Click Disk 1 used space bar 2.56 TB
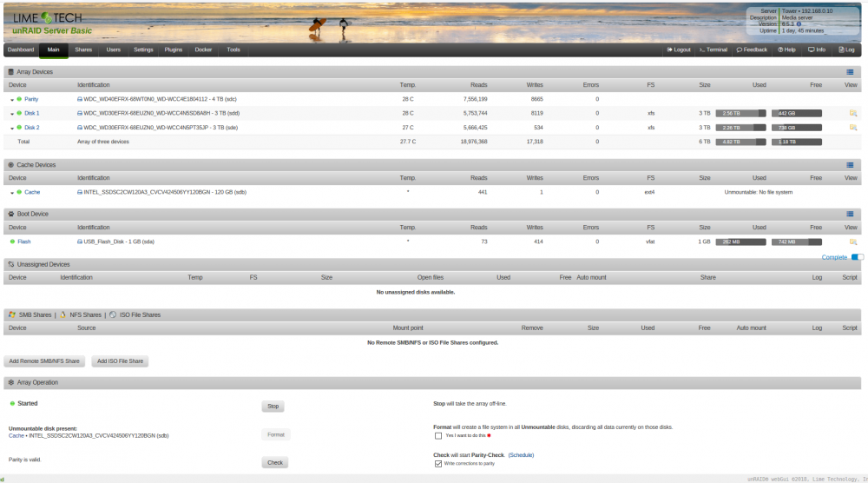 740,113
